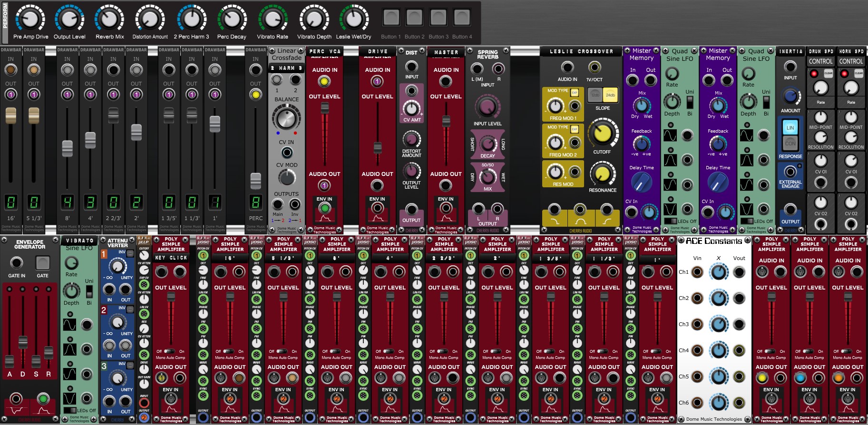This screenshot has width=868, height=425.
Task: Click the ACE Constants Ch1 Vin jack
Action: pos(697,272)
